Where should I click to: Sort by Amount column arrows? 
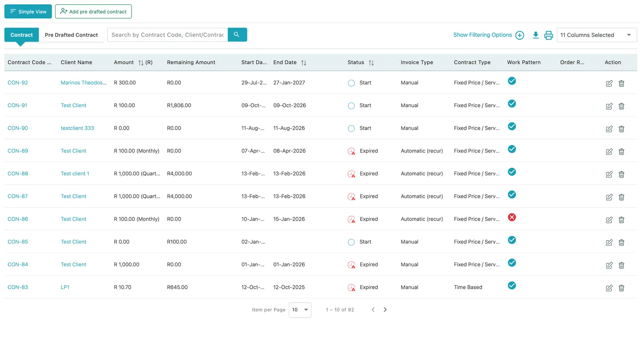click(x=141, y=63)
